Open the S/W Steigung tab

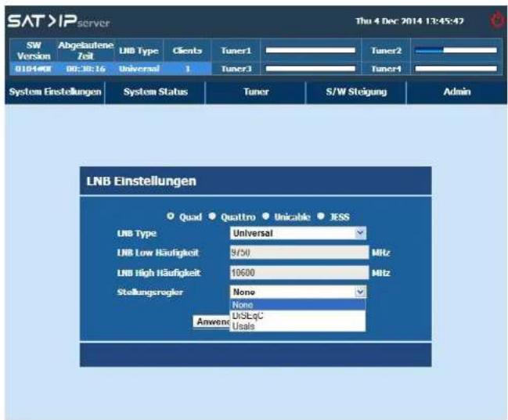[356, 92]
